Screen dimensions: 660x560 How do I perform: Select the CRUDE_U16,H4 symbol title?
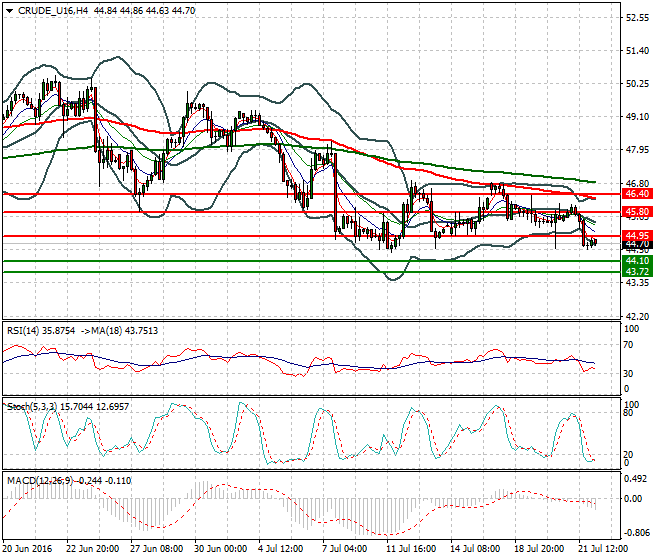[53, 11]
